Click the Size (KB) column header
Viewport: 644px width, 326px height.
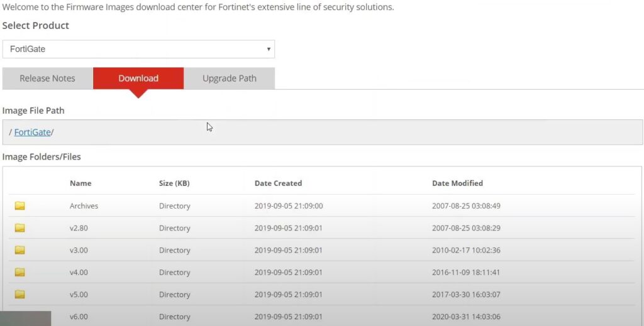[174, 183]
